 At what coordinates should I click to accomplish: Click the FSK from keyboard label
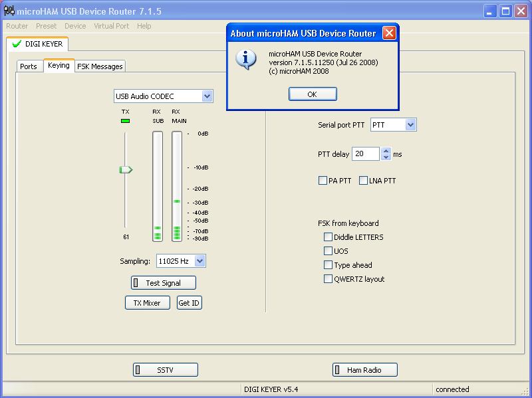[348, 223]
